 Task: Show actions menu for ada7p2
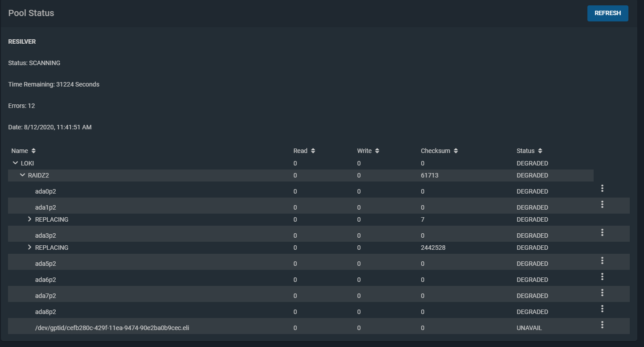[602, 293]
